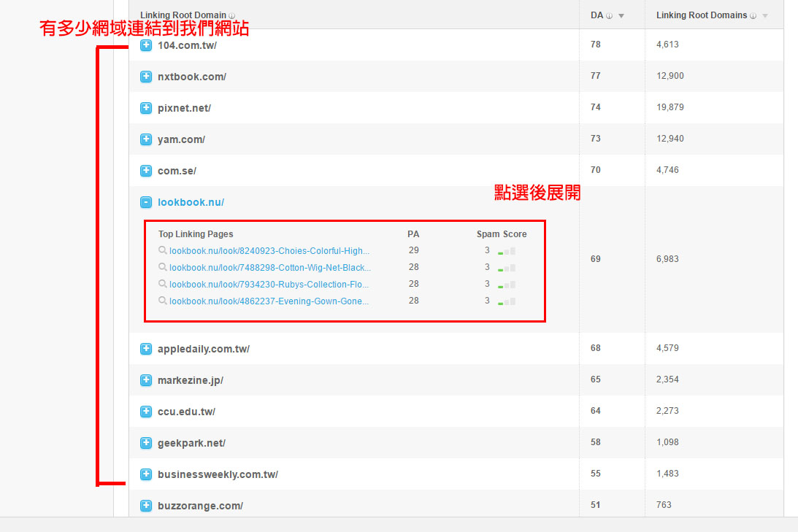The height and width of the screenshot is (532, 798).
Task: Click spam score bar for 7488298-Cotton-Wig row
Action: (x=507, y=268)
